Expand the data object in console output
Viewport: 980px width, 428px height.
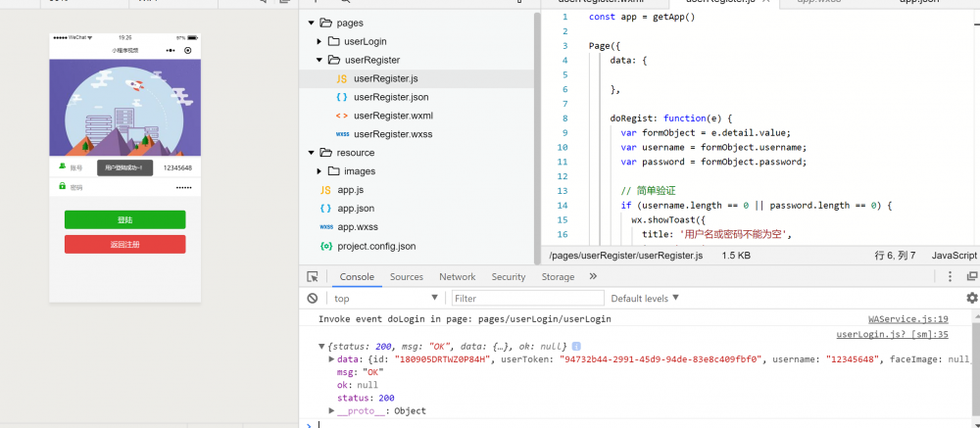pyautogui.click(x=330, y=359)
